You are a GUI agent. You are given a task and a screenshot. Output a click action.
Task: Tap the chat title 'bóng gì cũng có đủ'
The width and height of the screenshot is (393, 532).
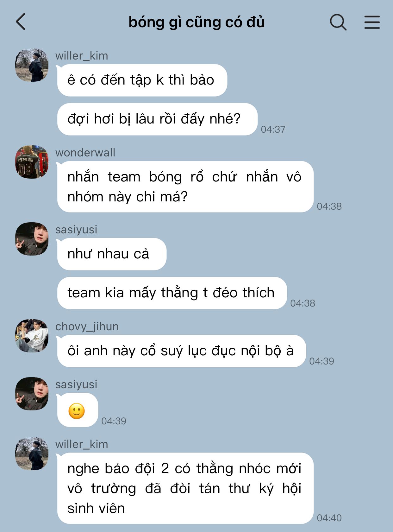[196, 22]
